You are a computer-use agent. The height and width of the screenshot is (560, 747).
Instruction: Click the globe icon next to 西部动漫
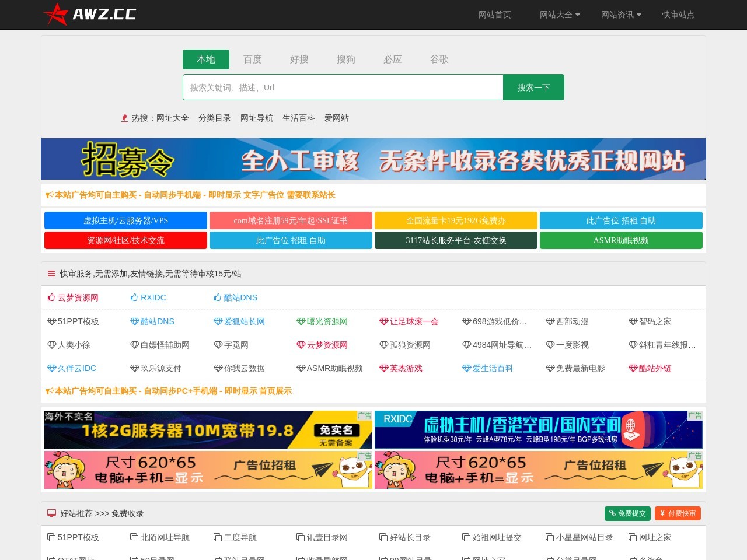[550, 321]
